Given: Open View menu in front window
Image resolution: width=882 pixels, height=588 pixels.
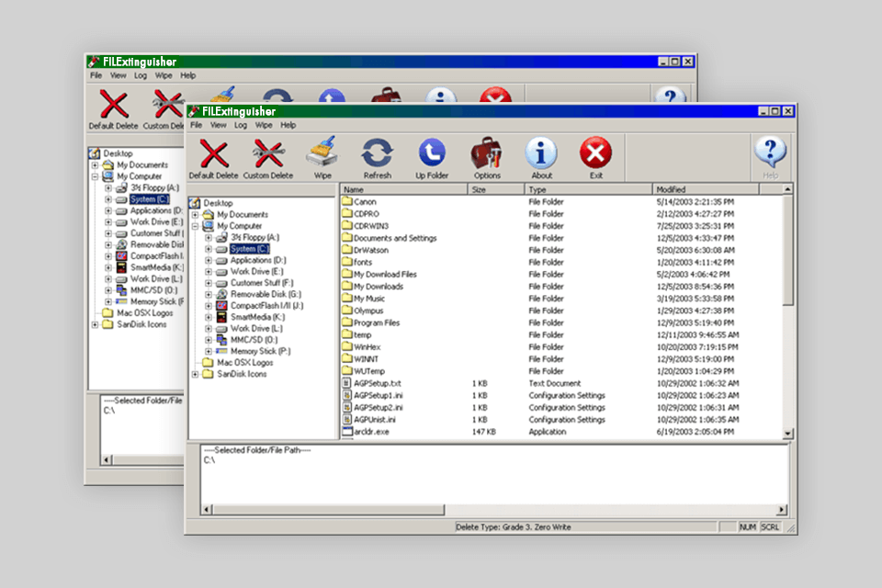Looking at the screenshot, I should click(219, 125).
